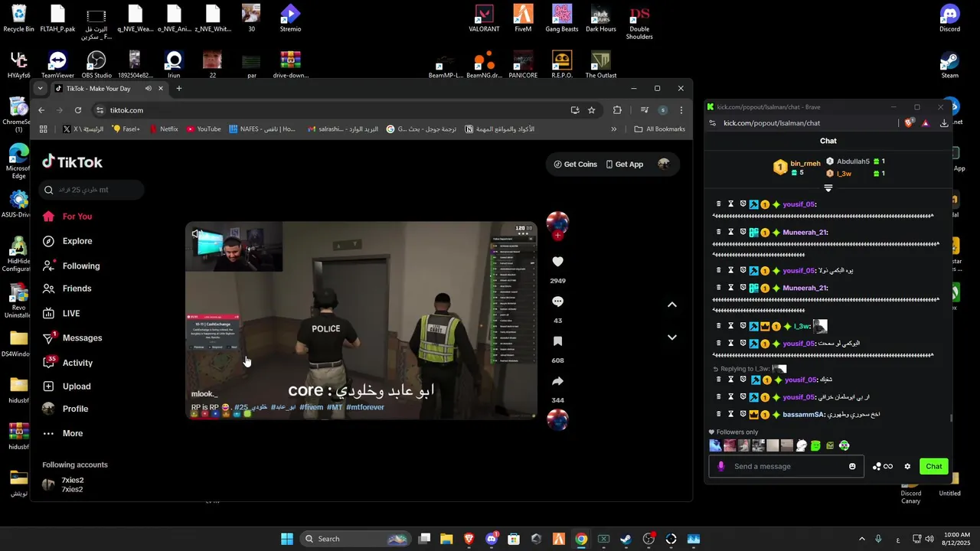
Task: Open Brave downloads icon in Kick window
Action: [944, 122]
